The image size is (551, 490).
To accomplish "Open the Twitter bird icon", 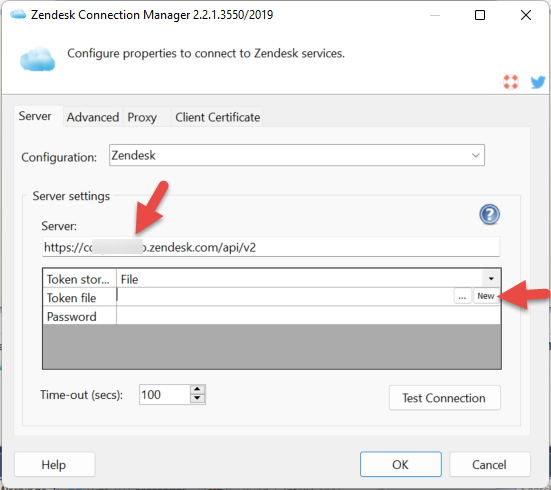I will click(x=538, y=82).
